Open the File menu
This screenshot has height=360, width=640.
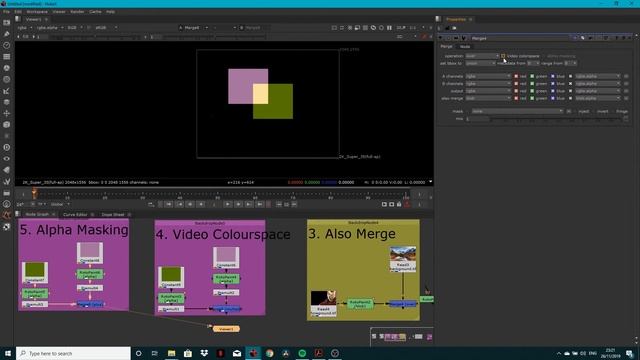[7, 12]
